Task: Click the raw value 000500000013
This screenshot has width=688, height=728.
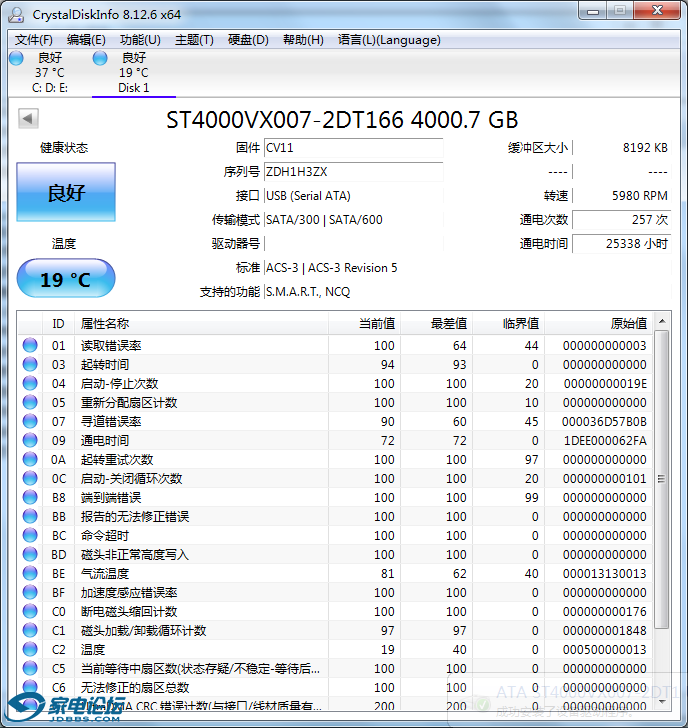Action: [604, 650]
